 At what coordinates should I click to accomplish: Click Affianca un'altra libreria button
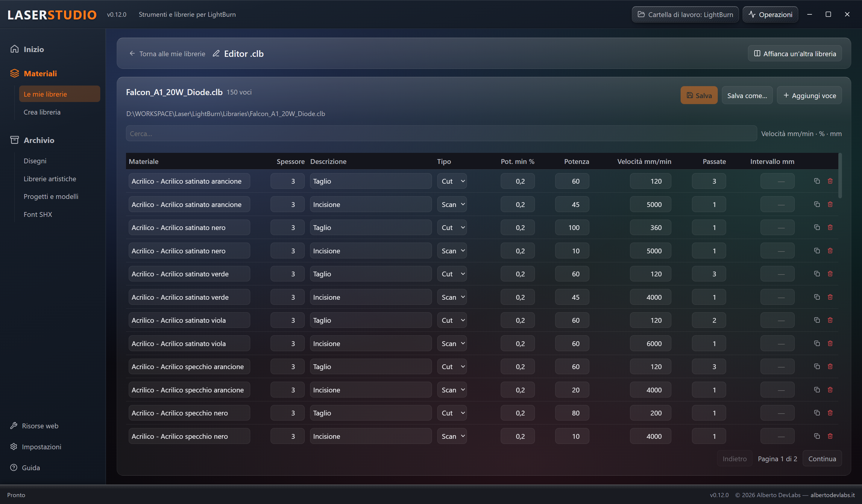[x=795, y=54]
